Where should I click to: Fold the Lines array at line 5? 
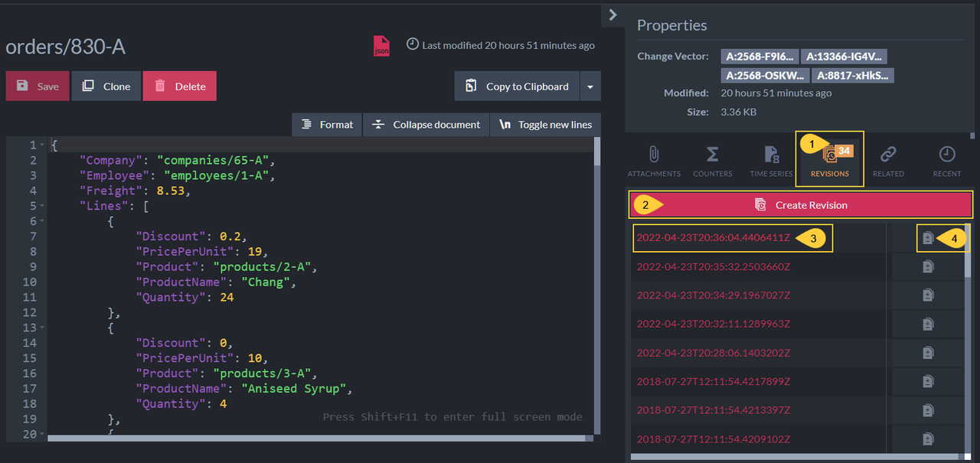tap(41, 206)
